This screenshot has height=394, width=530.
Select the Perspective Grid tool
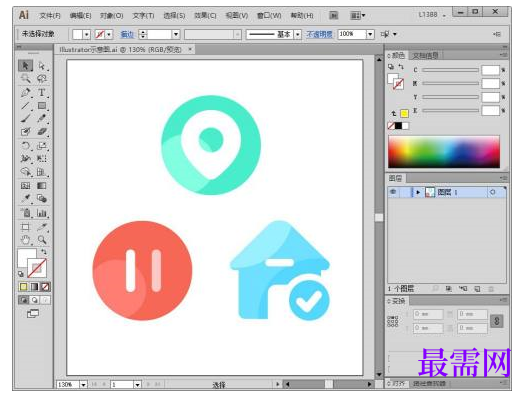(42, 172)
